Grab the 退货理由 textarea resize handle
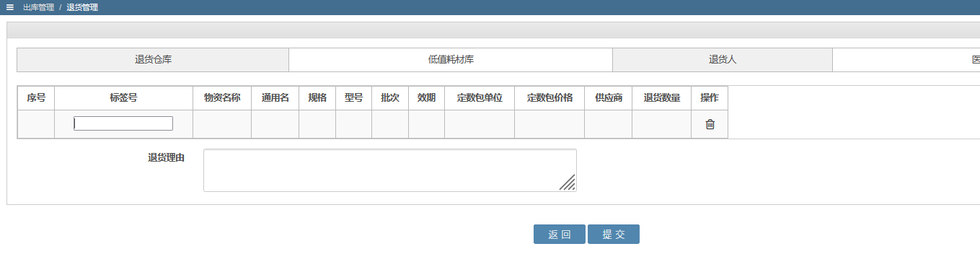The image size is (980, 280). (568, 183)
